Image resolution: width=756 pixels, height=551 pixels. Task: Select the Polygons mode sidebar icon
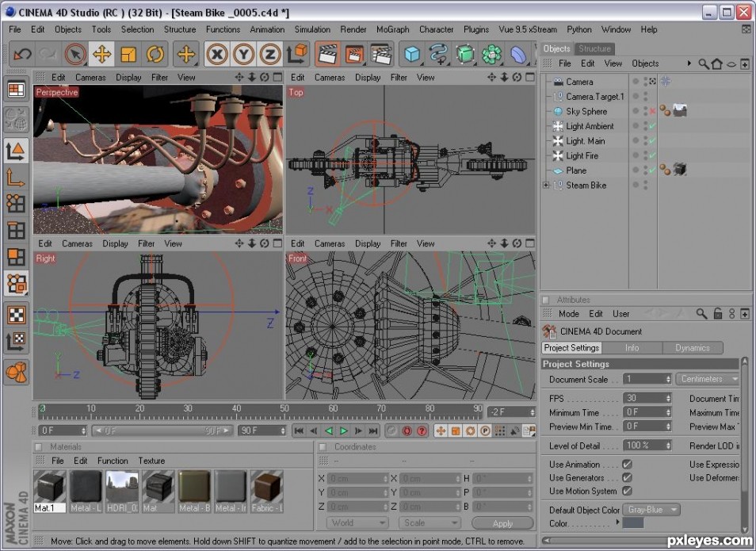click(x=16, y=257)
